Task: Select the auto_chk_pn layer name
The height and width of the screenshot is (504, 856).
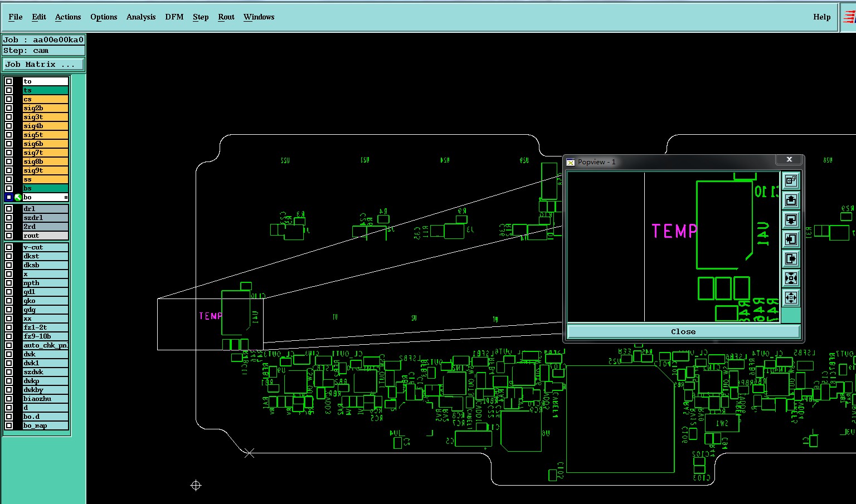Action: click(x=45, y=345)
